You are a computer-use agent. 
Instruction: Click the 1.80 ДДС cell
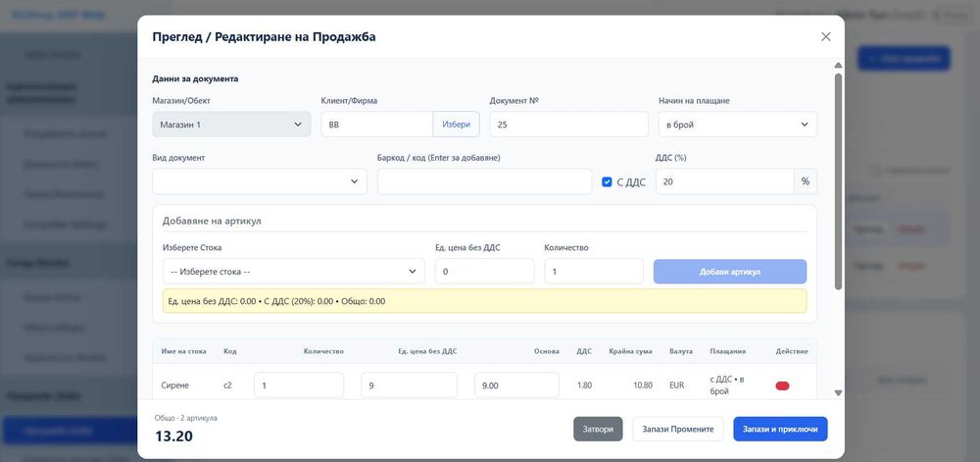click(584, 385)
